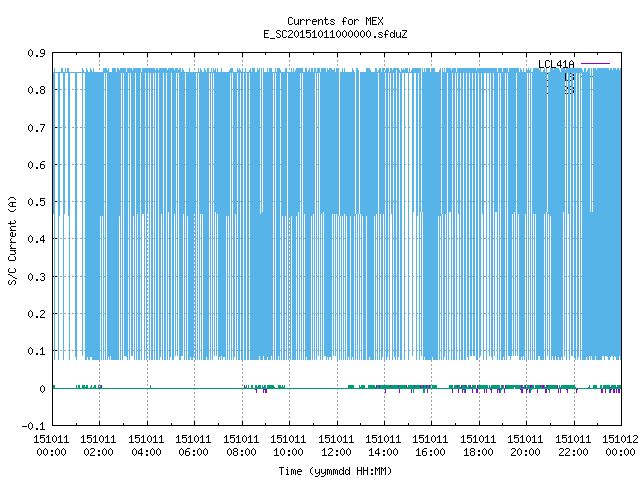Click the 'Time (yymmdd HH:MM)' x-axis label
This screenshot has height=480, width=640.
[335, 471]
